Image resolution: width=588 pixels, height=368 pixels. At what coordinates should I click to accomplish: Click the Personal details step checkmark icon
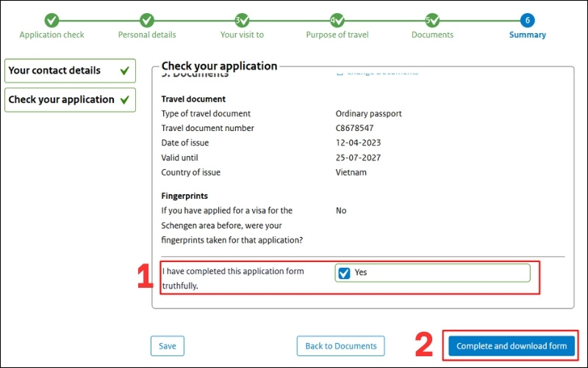coord(146,21)
